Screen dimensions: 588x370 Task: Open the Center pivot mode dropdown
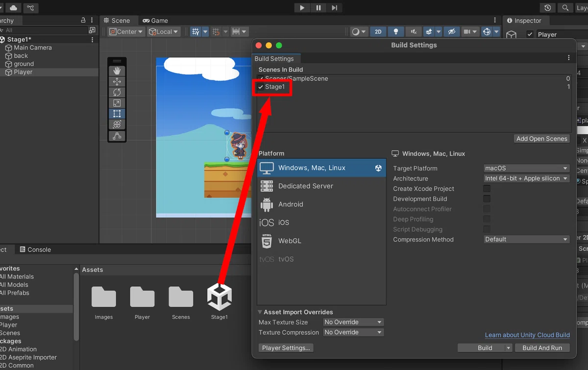126,32
